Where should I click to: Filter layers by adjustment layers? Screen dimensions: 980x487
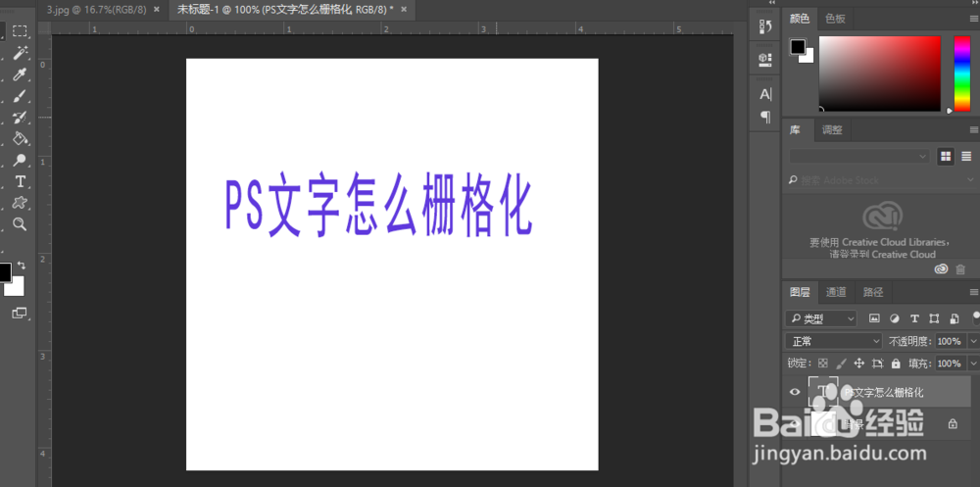pyautogui.click(x=895, y=318)
